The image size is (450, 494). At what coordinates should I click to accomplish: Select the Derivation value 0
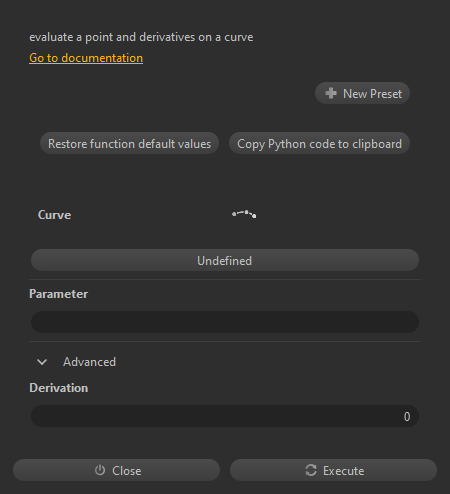(x=407, y=416)
